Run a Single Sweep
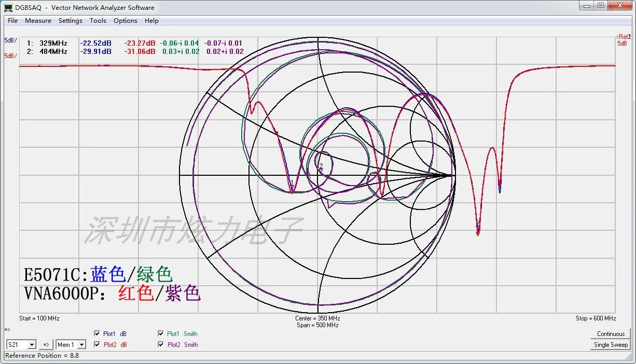The width and height of the screenshot is (636, 364). click(611, 345)
